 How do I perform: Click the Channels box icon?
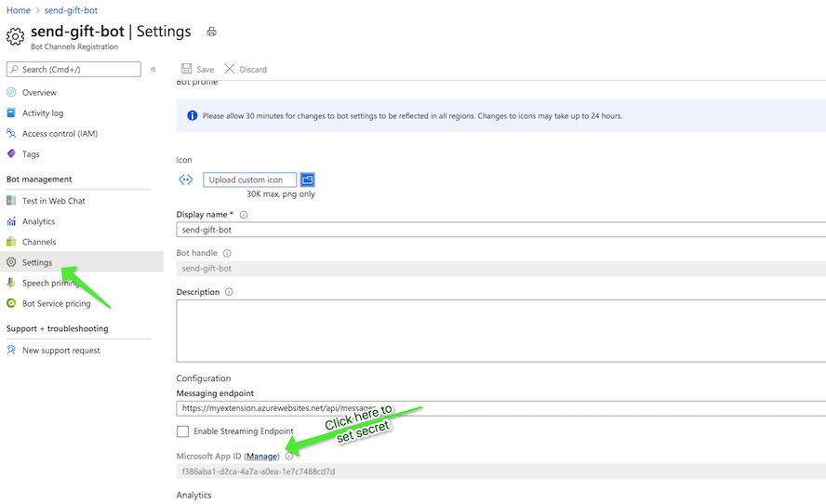click(11, 242)
